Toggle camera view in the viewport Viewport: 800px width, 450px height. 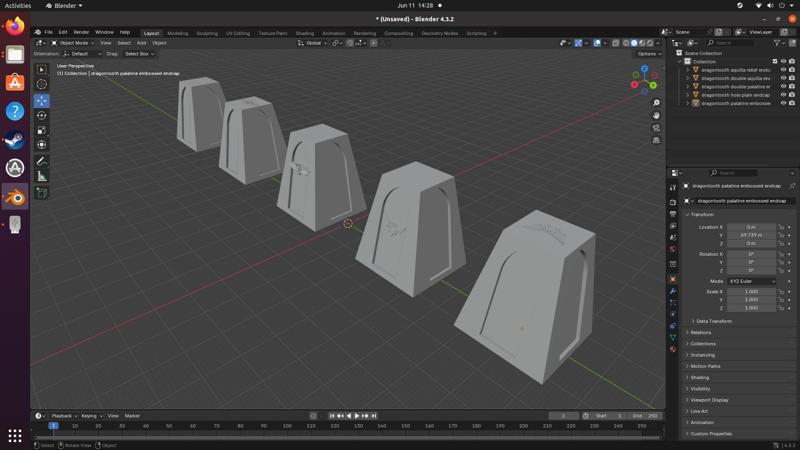coord(656,128)
